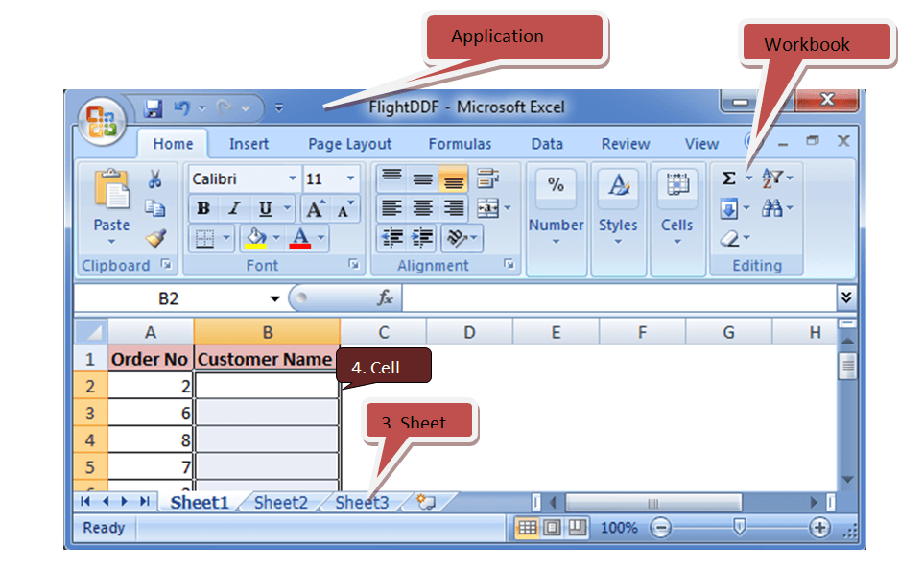Screen dimensions: 924x570
Task: Open the font size 11 dropdown
Action: (350, 179)
